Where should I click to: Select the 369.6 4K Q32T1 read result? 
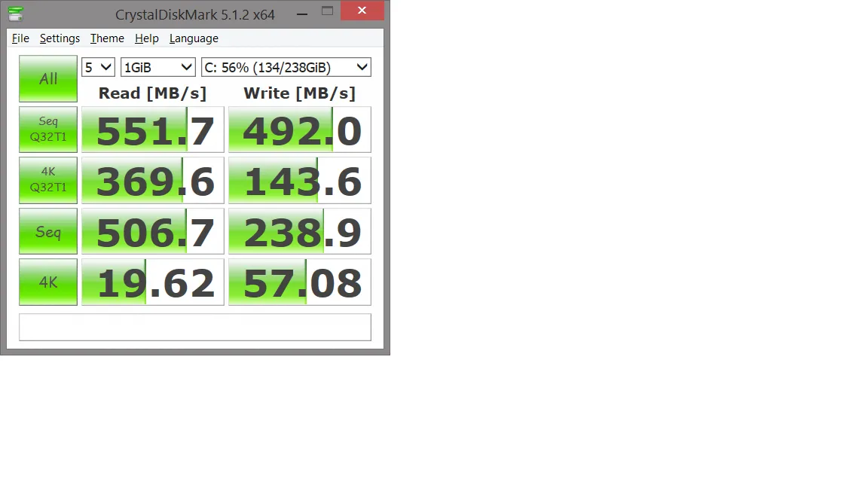point(153,181)
